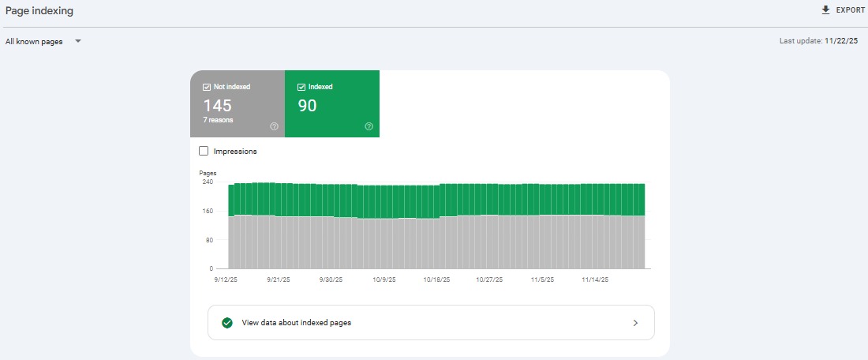This screenshot has width=868, height=360.
Task: Open the help icon on Indexed card
Action: point(369,126)
